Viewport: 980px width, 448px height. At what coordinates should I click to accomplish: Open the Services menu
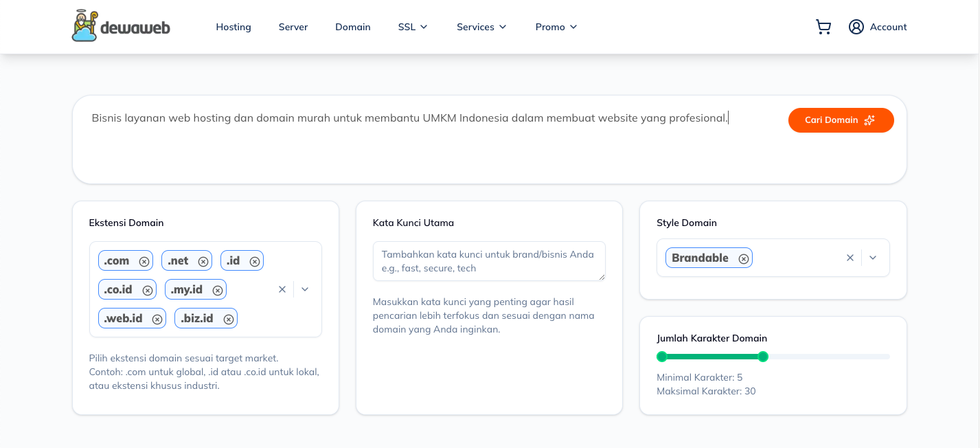(481, 27)
